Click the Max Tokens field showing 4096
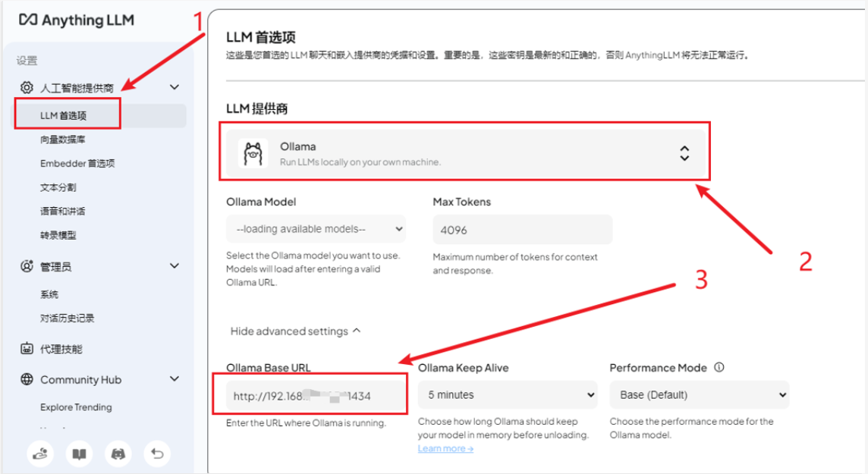This screenshot has width=868, height=474. pos(523,230)
